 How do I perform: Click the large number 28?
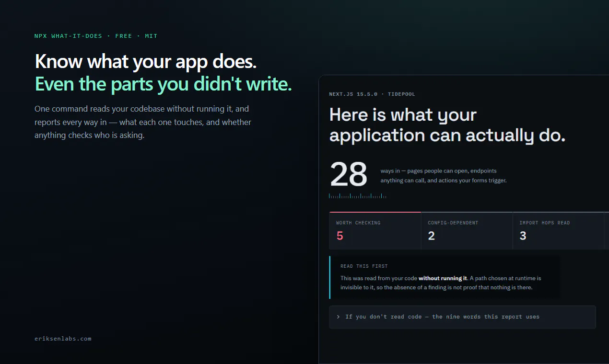pyautogui.click(x=349, y=175)
